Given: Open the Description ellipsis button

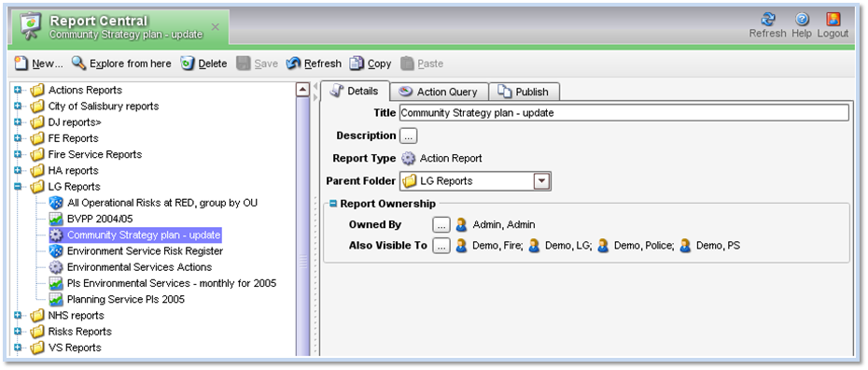Looking at the screenshot, I should (x=408, y=135).
